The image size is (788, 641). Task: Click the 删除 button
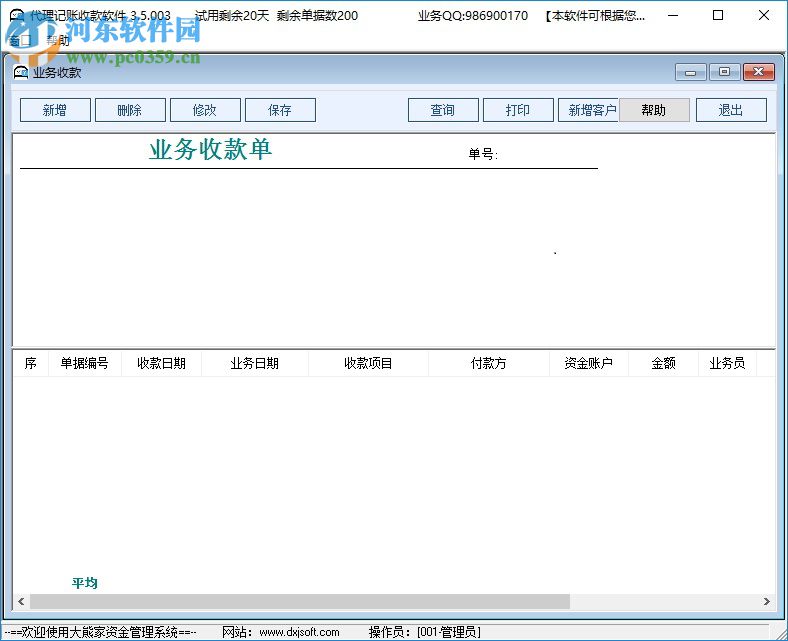(x=130, y=110)
